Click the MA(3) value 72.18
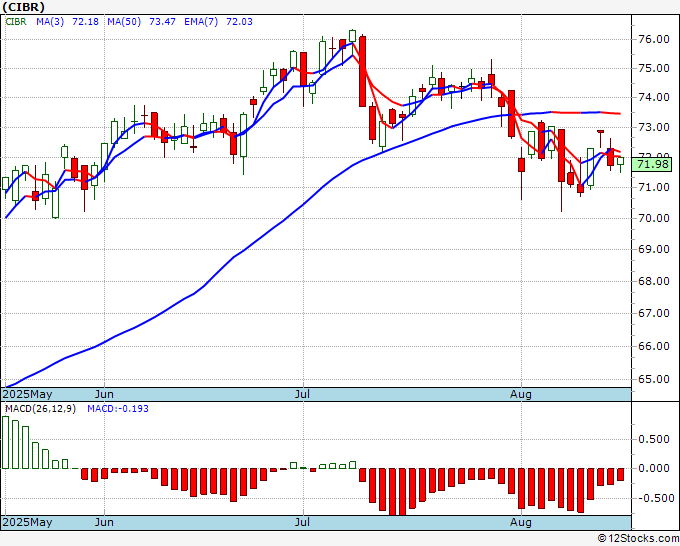Image resolution: width=680 pixels, height=546 pixels. pos(85,22)
